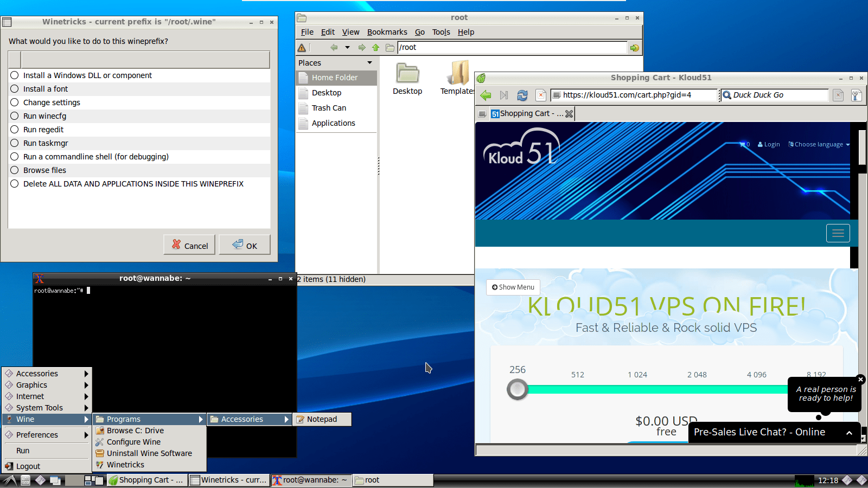The image size is (868, 488).
Task: Expand Preferences submenu in start menu
Action: 47,435
